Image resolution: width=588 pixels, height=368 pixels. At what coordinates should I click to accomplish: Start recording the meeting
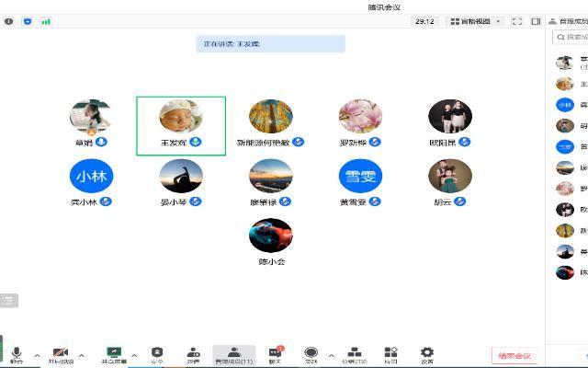pyautogui.click(x=311, y=354)
